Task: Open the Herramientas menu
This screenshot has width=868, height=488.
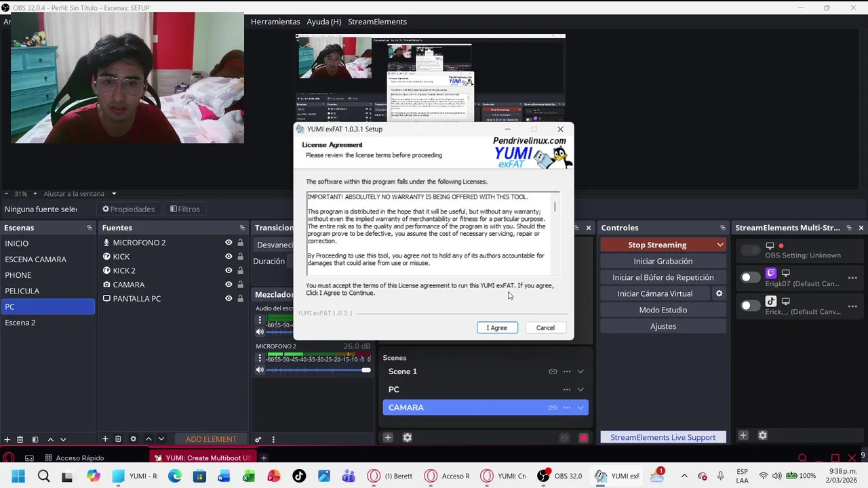Action: pyautogui.click(x=275, y=22)
